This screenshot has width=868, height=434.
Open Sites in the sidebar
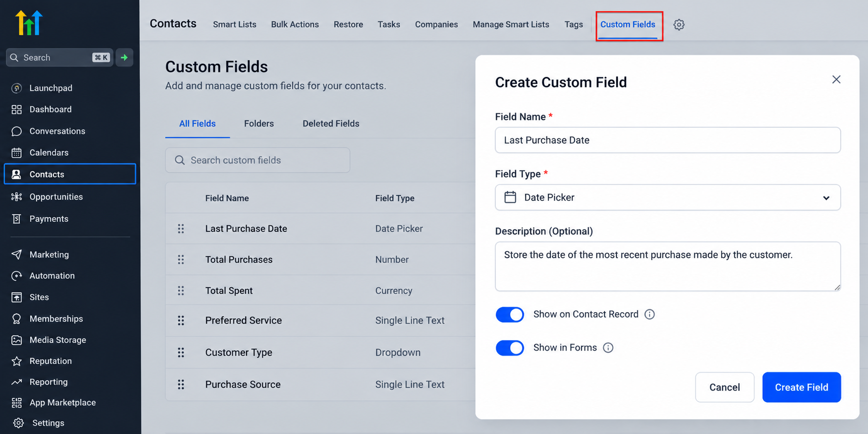(x=39, y=297)
